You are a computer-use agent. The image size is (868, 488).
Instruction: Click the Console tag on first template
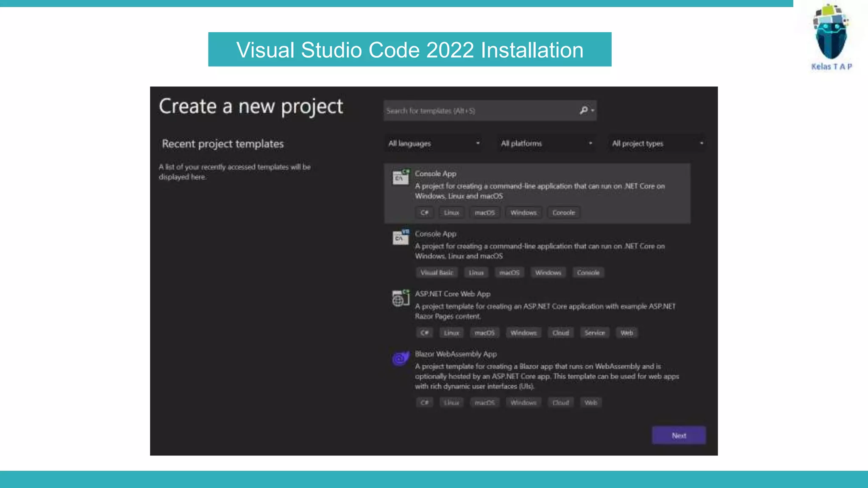coord(563,213)
